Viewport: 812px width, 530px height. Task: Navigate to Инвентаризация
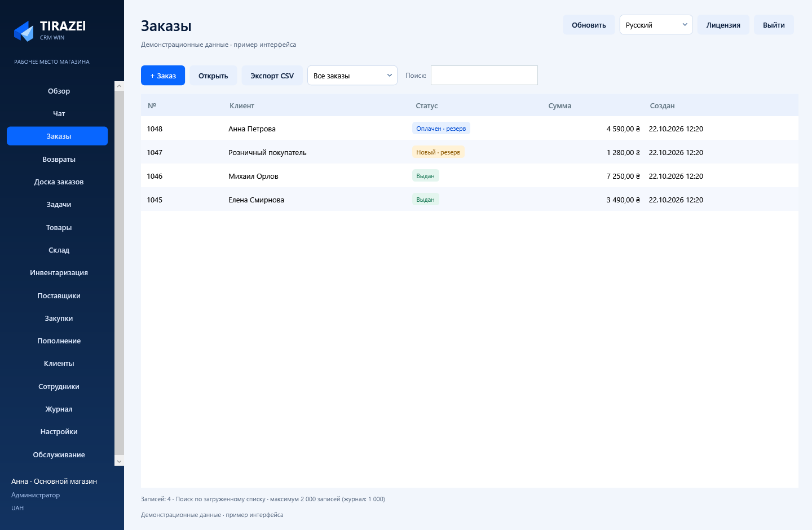click(59, 272)
